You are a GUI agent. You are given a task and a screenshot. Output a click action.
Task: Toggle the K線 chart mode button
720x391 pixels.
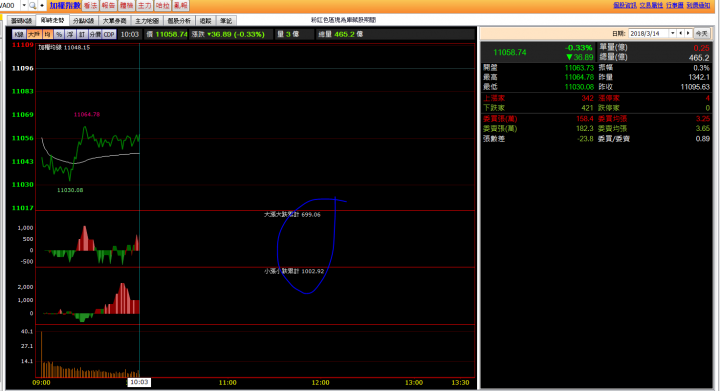pyautogui.click(x=19, y=34)
